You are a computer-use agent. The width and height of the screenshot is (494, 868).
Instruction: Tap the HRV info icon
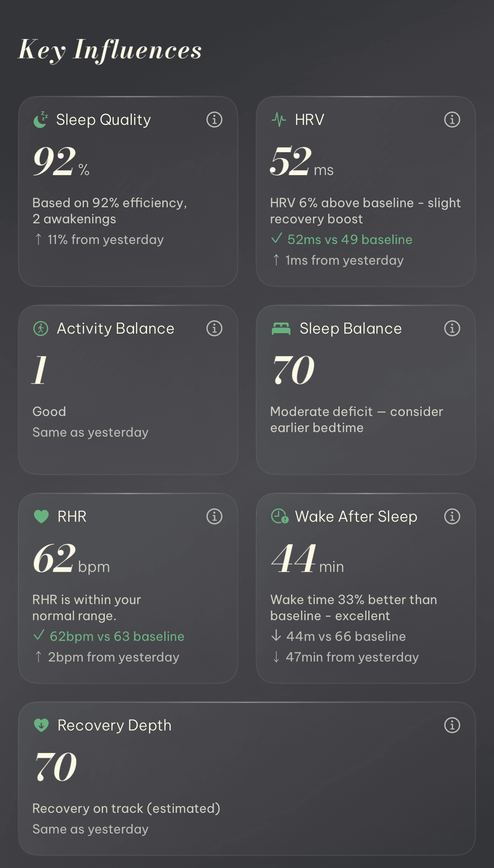tap(452, 120)
